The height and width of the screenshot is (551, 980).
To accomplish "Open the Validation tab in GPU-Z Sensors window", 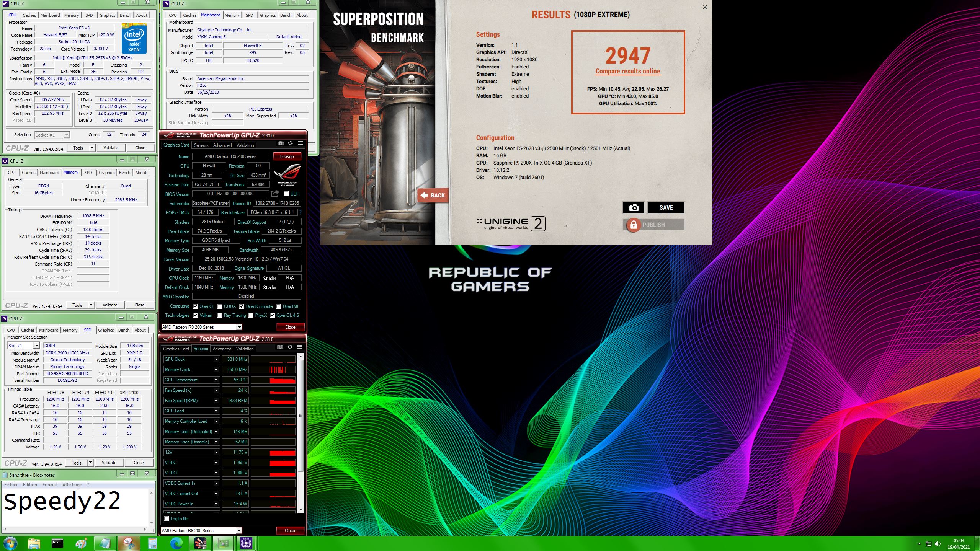I will (245, 349).
